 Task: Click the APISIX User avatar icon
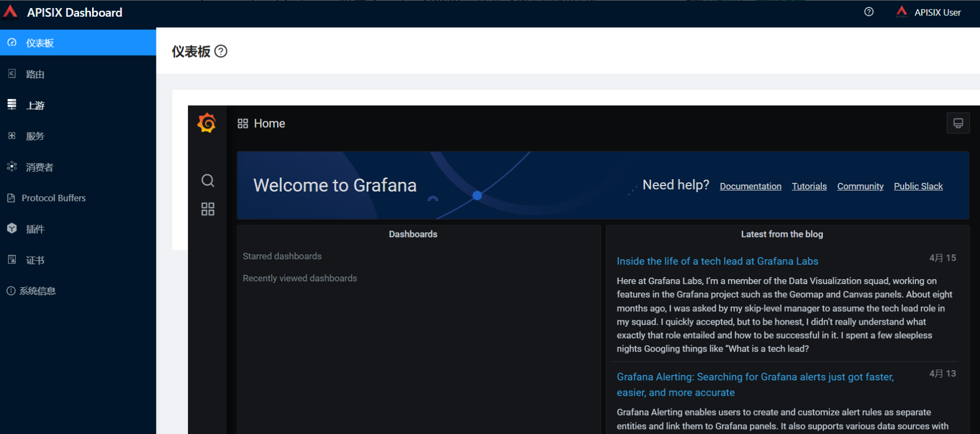tap(901, 12)
